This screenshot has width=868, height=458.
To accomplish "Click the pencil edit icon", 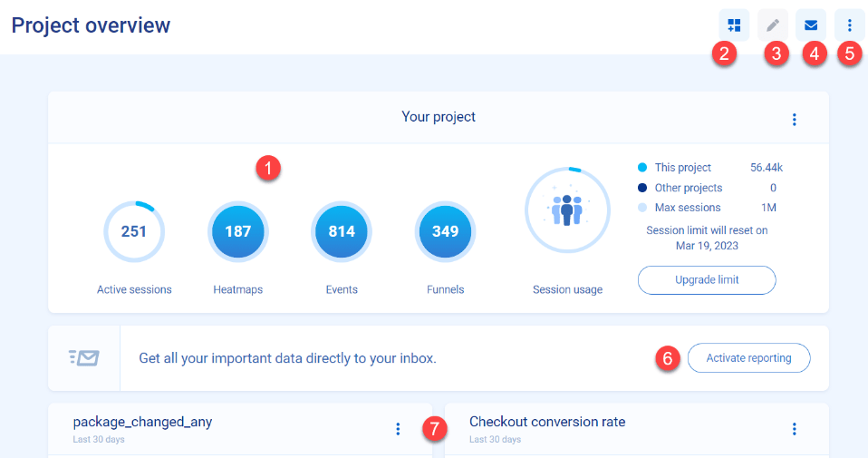I will tap(773, 24).
